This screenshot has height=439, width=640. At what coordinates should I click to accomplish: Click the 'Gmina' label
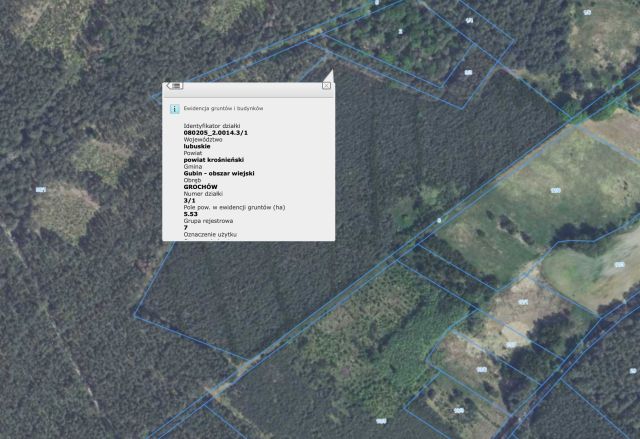(x=193, y=166)
